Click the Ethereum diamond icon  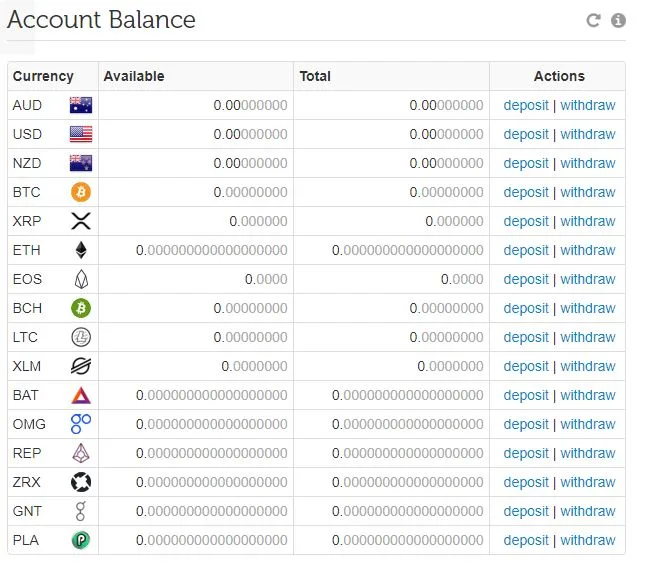tap(81, 250)
